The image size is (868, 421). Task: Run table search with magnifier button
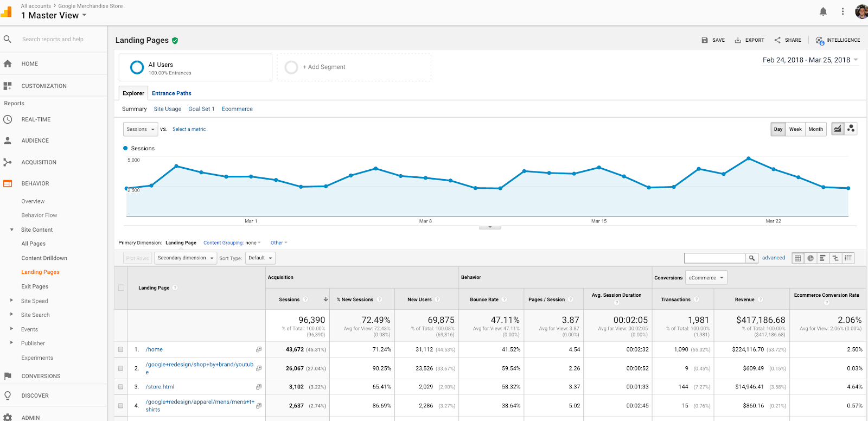point(752,258)
